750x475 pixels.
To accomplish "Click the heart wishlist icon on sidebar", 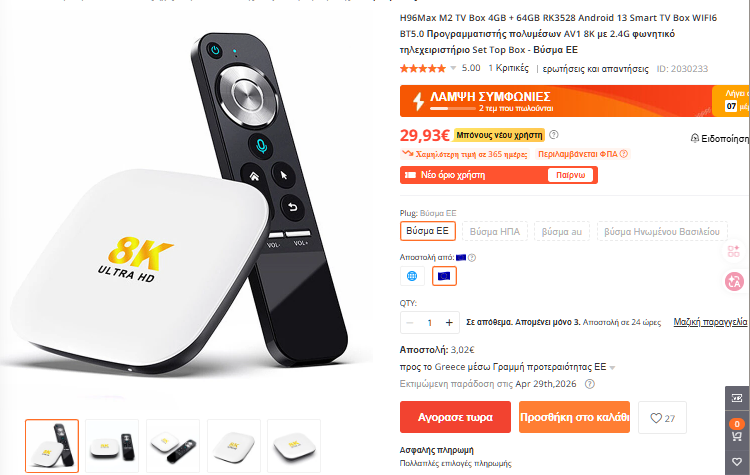I will tap(737, 462).
